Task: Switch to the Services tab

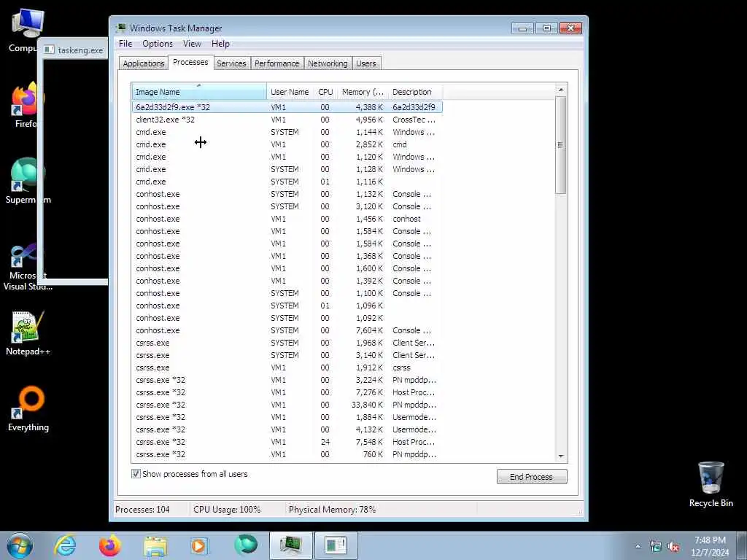Action: coord(231,63)
